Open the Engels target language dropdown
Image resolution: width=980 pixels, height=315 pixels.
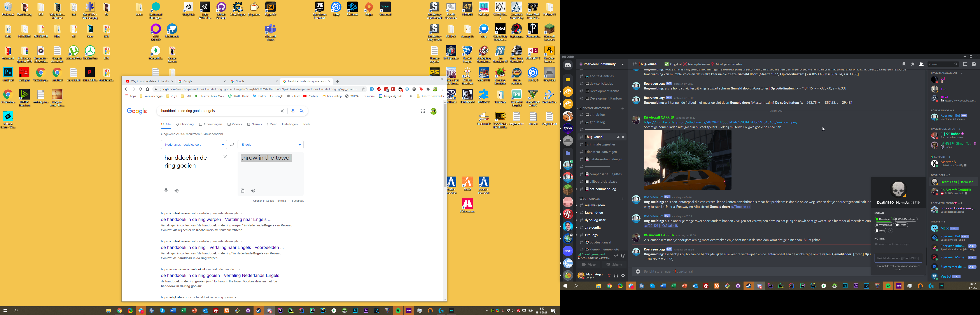point(271,145)
